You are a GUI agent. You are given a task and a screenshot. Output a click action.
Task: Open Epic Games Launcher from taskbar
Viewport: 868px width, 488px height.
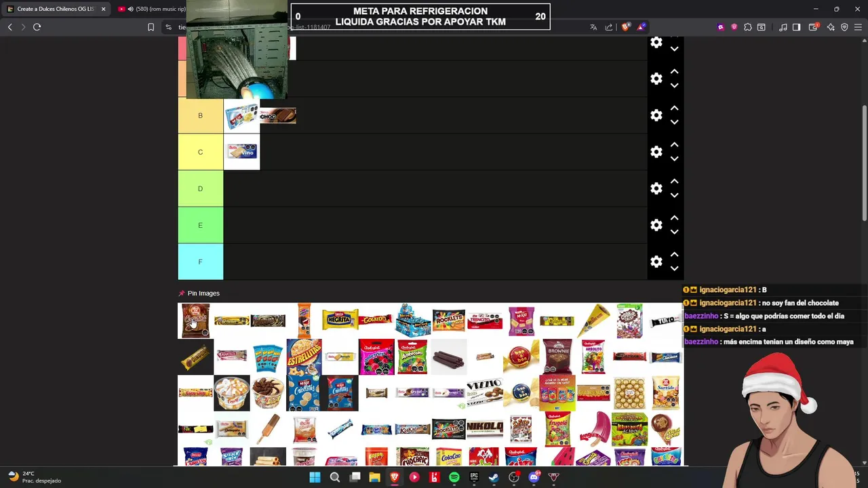[x=474, y=477]
